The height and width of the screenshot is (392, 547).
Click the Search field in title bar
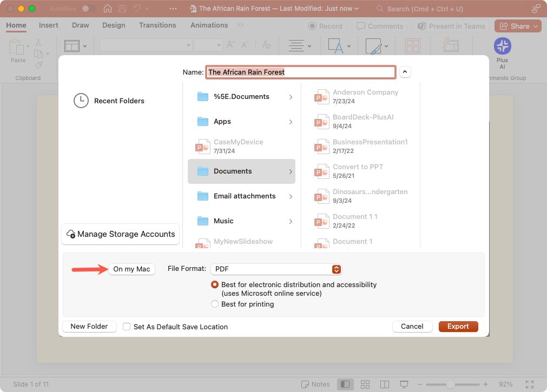coord(448,9)
